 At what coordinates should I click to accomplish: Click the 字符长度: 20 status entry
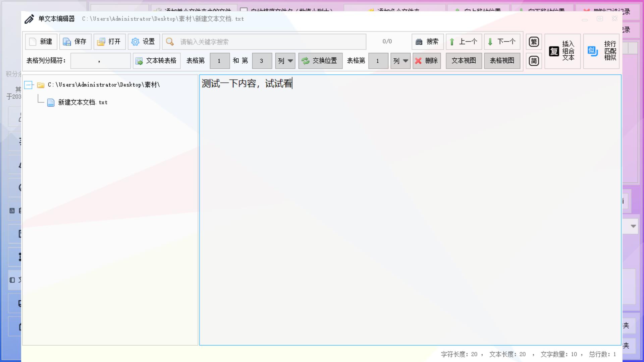pyautogui.click(x=459, y=354)
